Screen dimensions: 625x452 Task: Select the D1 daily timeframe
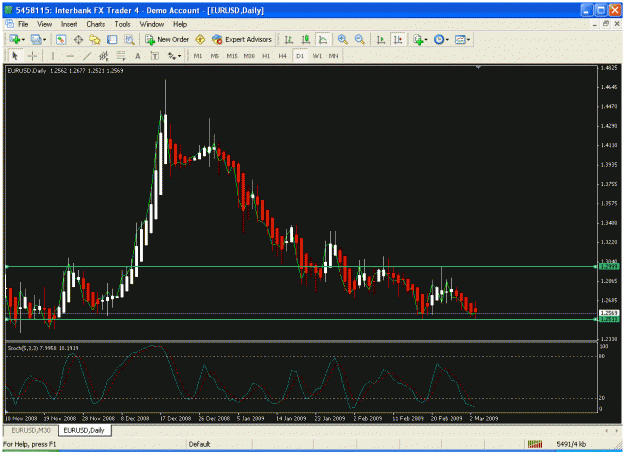tap(300, 56)
